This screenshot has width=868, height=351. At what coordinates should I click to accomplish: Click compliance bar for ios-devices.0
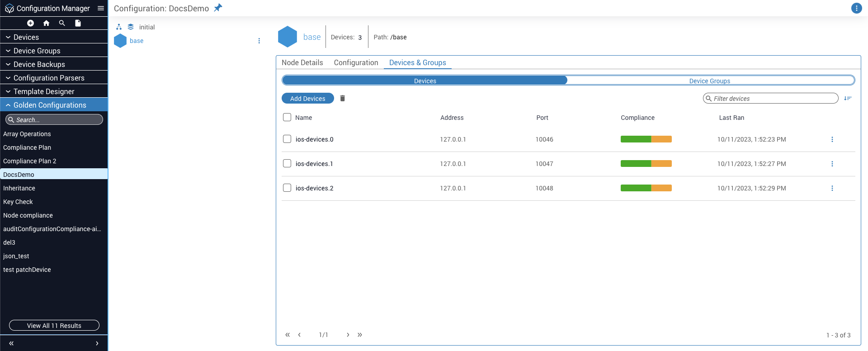point(646,139)
